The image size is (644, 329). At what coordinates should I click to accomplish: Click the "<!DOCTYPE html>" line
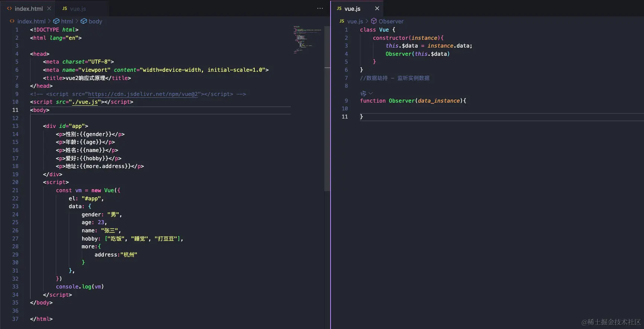(54, 30)
